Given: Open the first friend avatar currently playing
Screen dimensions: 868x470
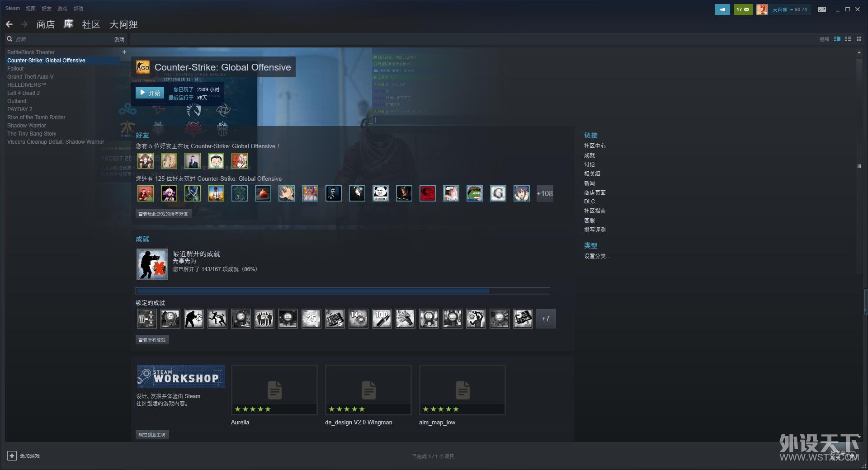Looking at the screenshot, I should click(146, 160).
